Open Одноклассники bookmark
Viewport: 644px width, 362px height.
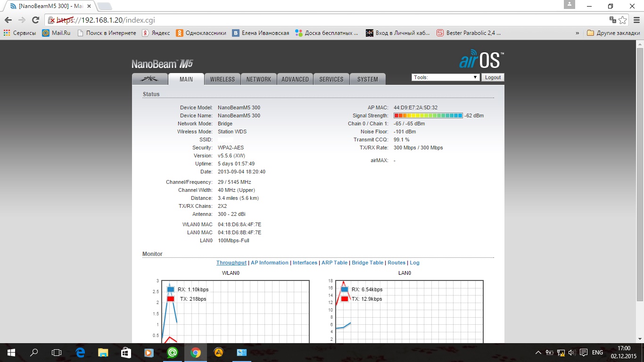point(201,33)
